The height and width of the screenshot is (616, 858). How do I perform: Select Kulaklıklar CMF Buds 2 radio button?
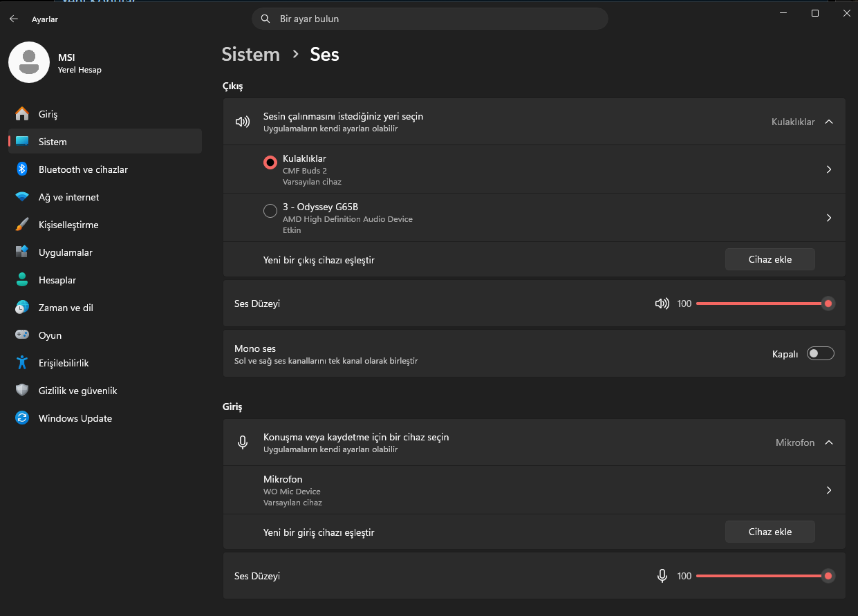pyautogui.click(x=270, y=162)
